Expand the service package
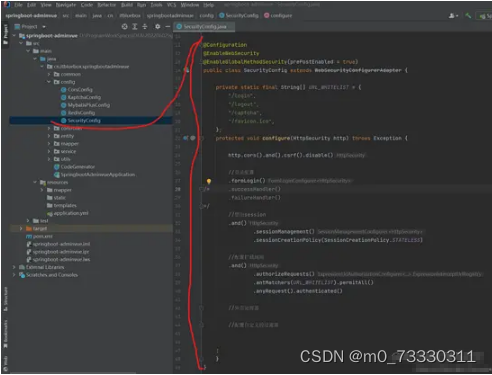The height and width of the screenshot is (375, 492). [x=49, y=151]
